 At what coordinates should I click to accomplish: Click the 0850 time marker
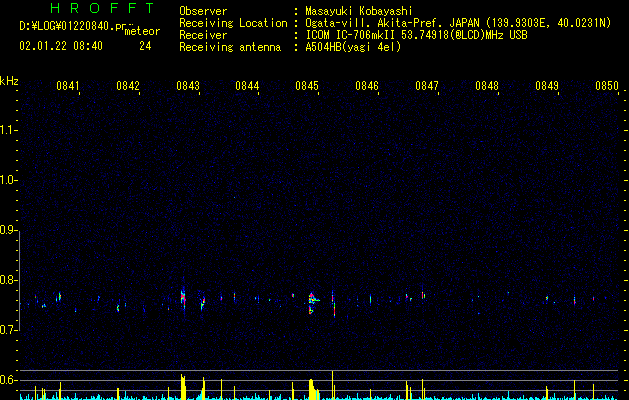coord(607,85)
